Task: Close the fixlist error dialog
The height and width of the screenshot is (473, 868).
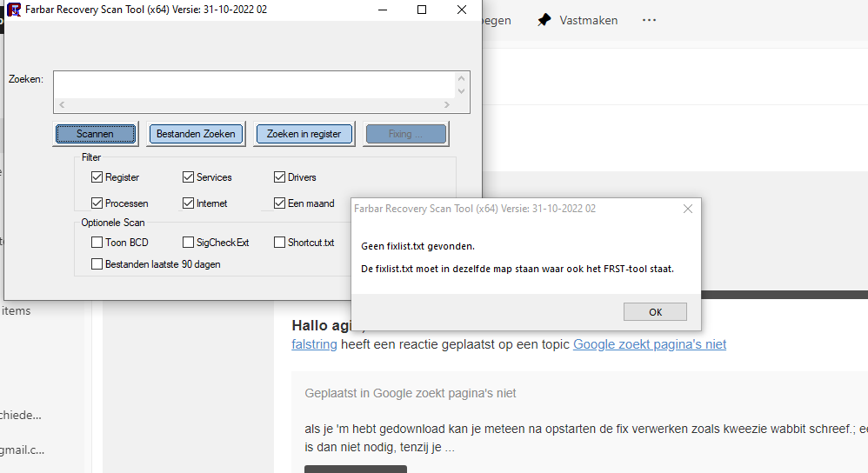Action: 688,209
